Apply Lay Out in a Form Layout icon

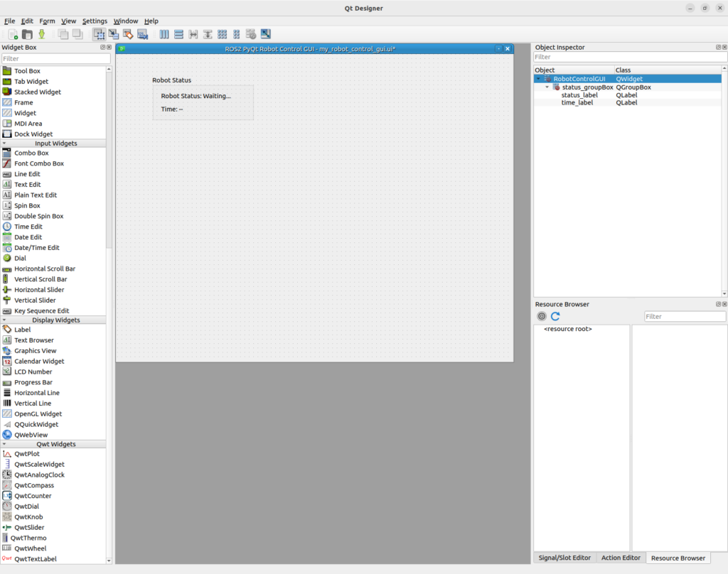coord(237,34)
